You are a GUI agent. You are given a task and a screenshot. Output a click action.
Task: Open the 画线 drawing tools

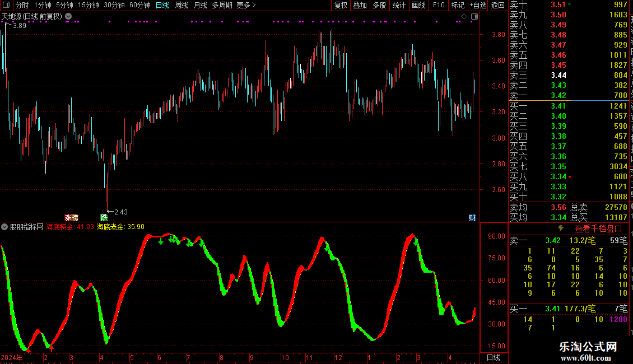(x=418, y=5)
